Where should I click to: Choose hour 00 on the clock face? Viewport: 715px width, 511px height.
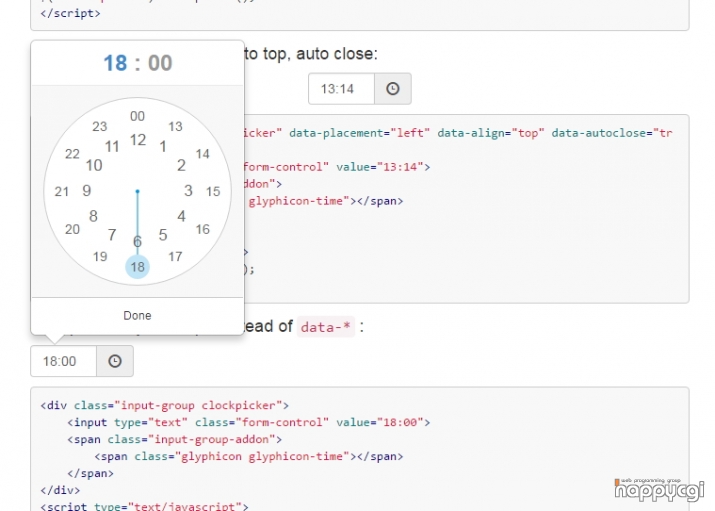point(137,116)
